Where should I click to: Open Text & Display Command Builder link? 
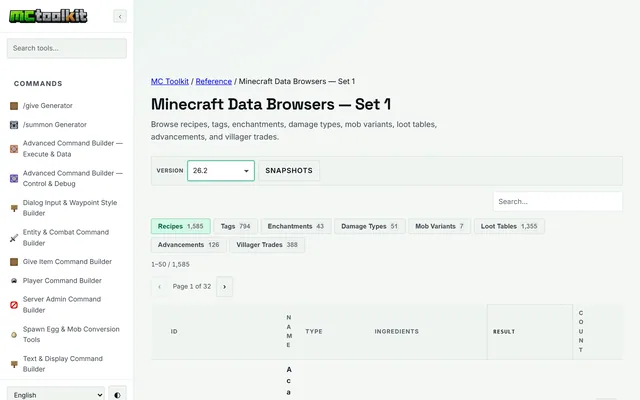tap(63, 364)
